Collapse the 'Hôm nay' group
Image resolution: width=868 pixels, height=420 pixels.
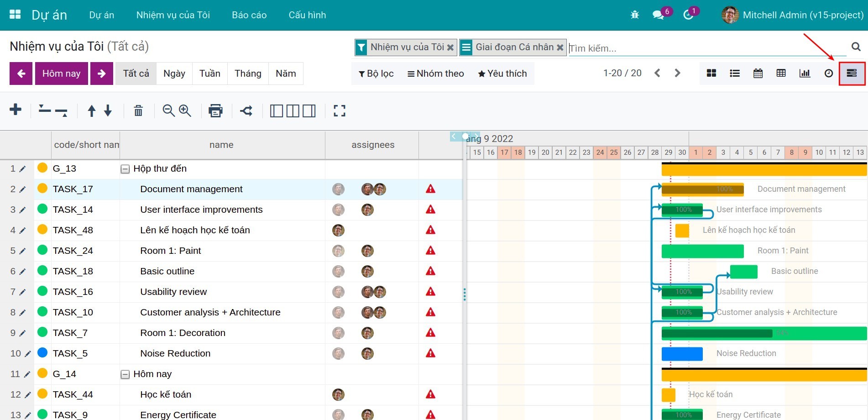pos(125,374)
